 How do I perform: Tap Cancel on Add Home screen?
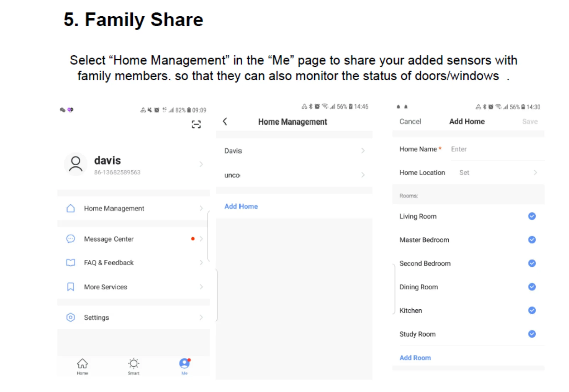click(x=410, y=122)
